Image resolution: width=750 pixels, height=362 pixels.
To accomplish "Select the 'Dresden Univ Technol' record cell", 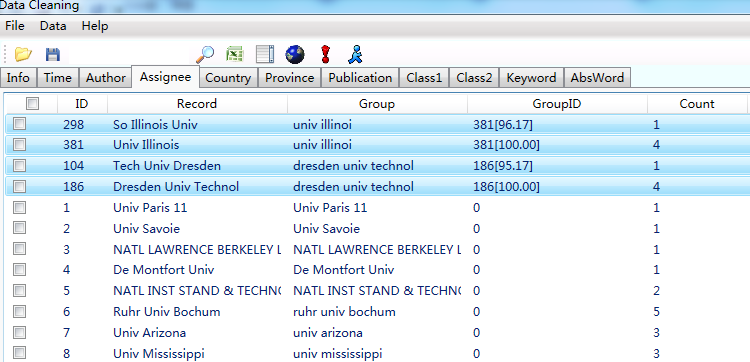I will click(x=176, y=186).
